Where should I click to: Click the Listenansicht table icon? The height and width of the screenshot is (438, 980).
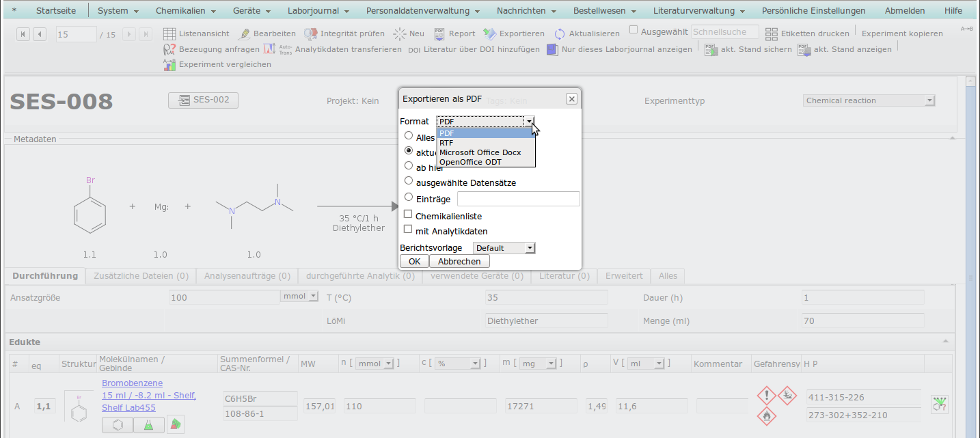[170, 33]
